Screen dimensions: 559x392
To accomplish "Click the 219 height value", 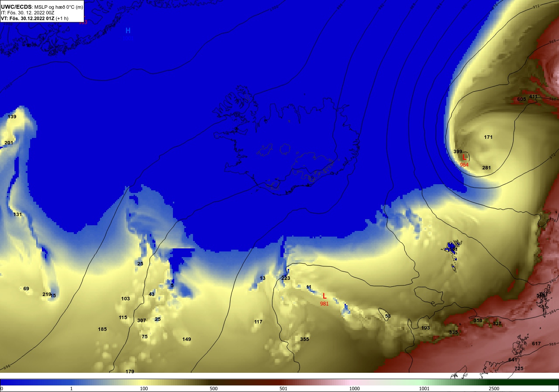I will [x=47, y=295].
